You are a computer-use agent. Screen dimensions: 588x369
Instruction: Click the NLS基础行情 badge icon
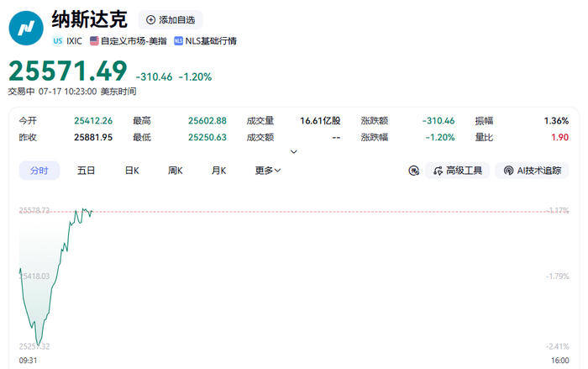point(178,41)
